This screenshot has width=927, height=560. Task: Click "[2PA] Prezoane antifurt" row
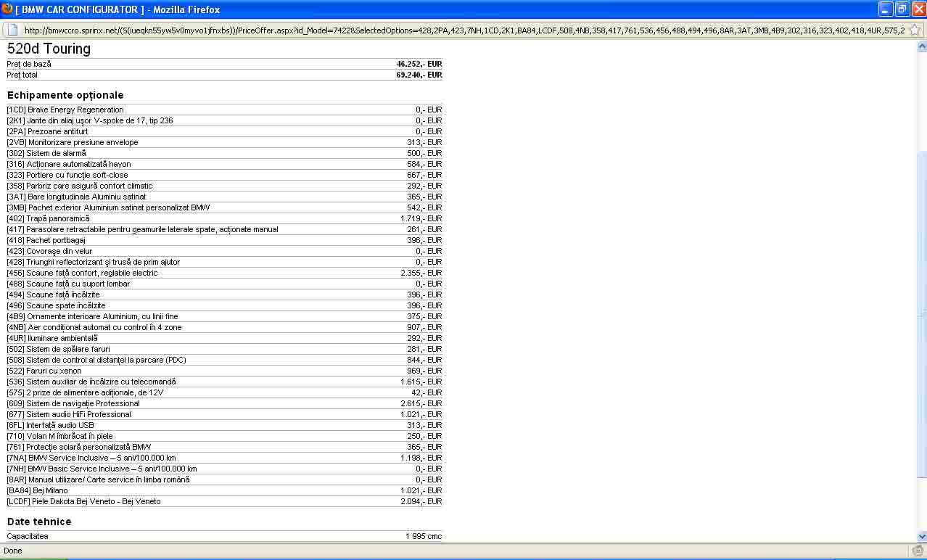(224, 131)
